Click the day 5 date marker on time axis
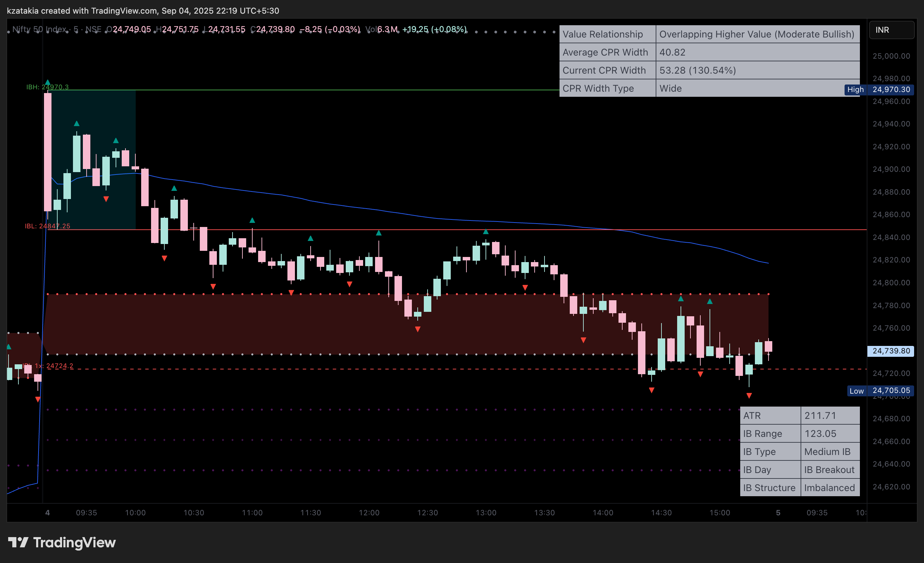 click(x=778, y=513)
